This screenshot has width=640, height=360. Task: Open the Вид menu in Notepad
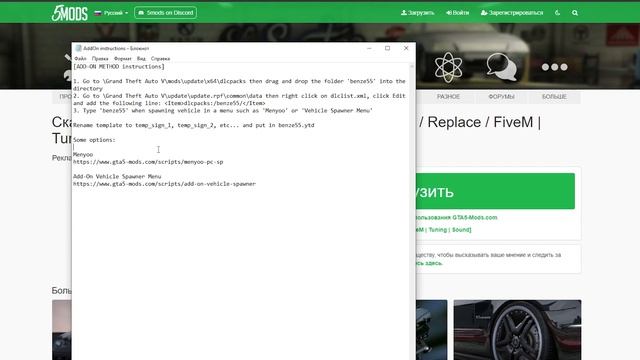click(141, 59)
